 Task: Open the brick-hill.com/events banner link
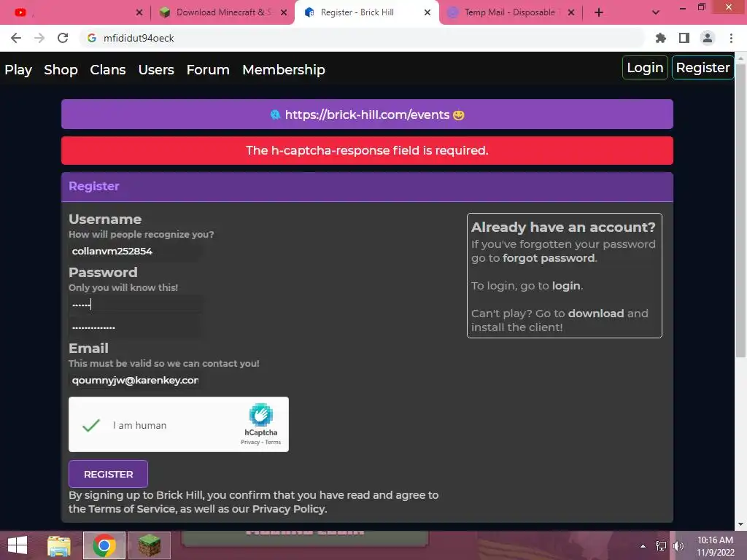367,114
